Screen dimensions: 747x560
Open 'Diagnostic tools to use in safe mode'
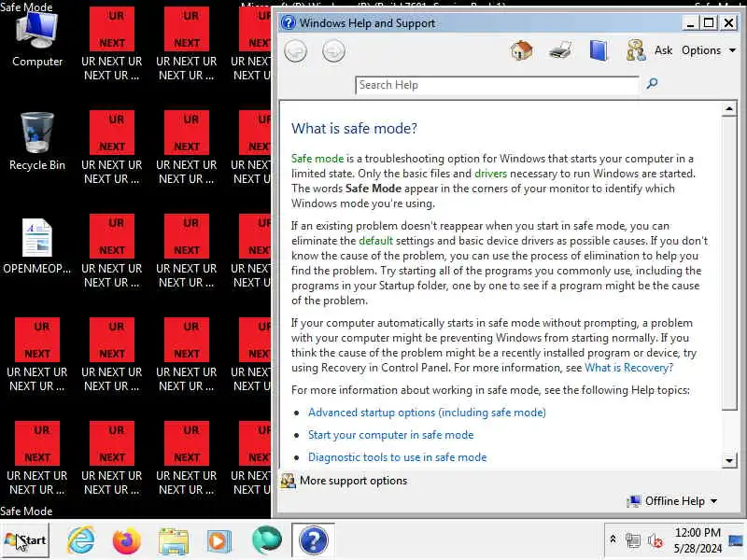tap(398, 457)
